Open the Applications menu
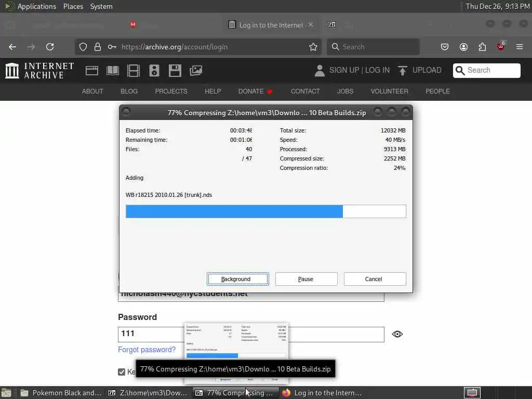Image resolution: width=532 pixels, height=399 pixels. (x=37, y=6)
